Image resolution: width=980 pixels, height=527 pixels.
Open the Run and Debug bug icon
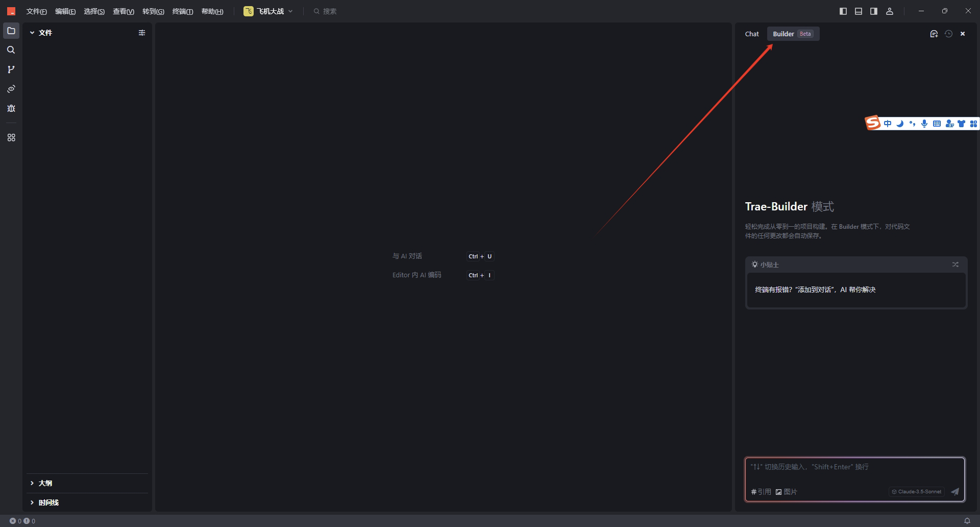point(11,108)
